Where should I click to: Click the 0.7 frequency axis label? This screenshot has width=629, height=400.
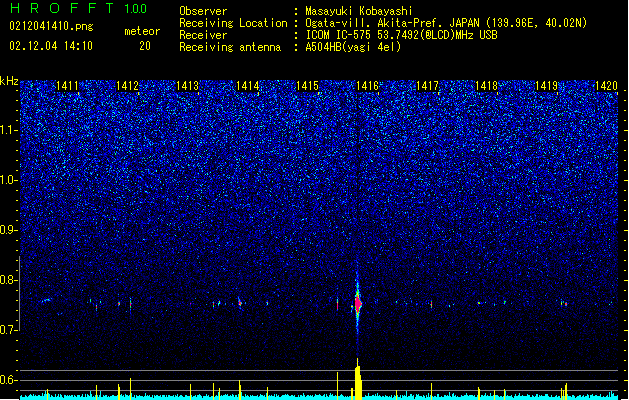pos(8,330)
